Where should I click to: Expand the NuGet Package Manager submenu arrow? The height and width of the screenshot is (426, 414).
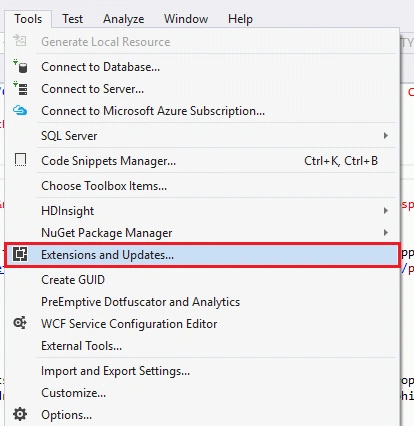point(386,233)
